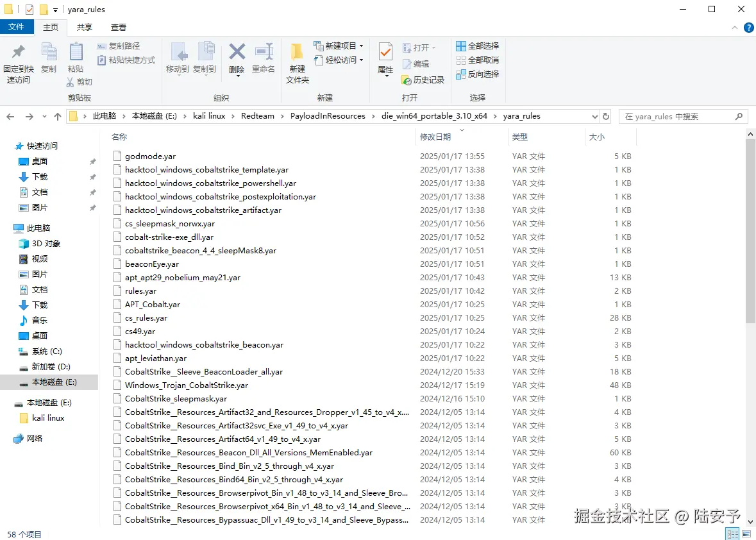Image resolution: width=756 pixels, height=540 pixels.
Task: Click 此电脑 breadcrumb in the address bar
Action: coord(105,116)
